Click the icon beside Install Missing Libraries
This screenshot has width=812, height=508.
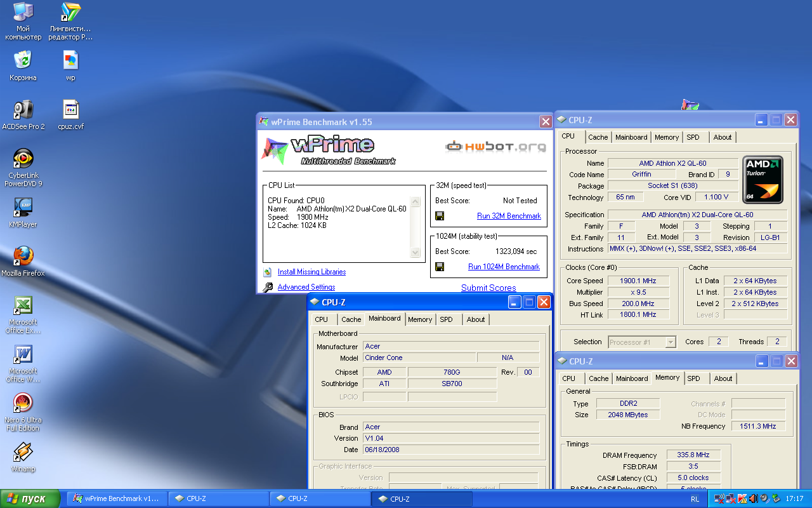[268, 272]
